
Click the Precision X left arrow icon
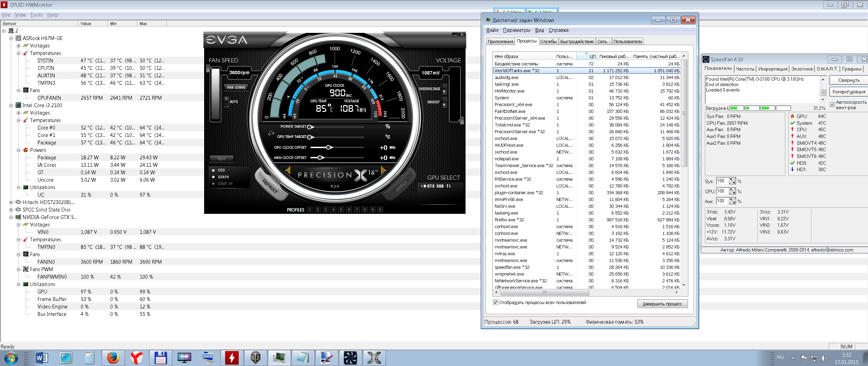(288, 170)
